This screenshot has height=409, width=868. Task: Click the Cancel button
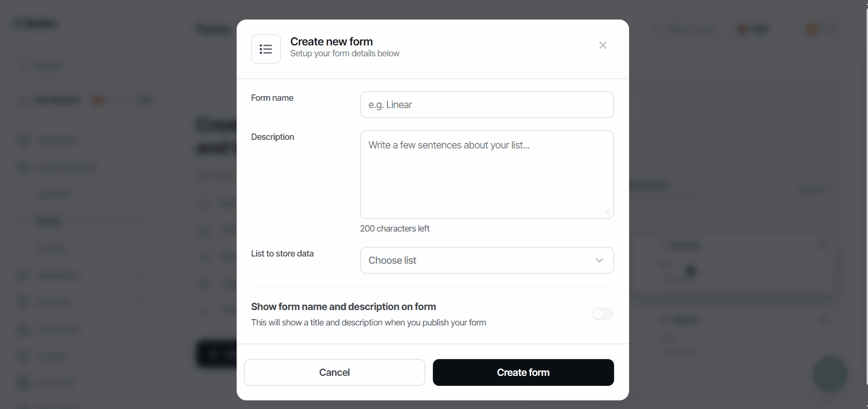tap(334, 373)
